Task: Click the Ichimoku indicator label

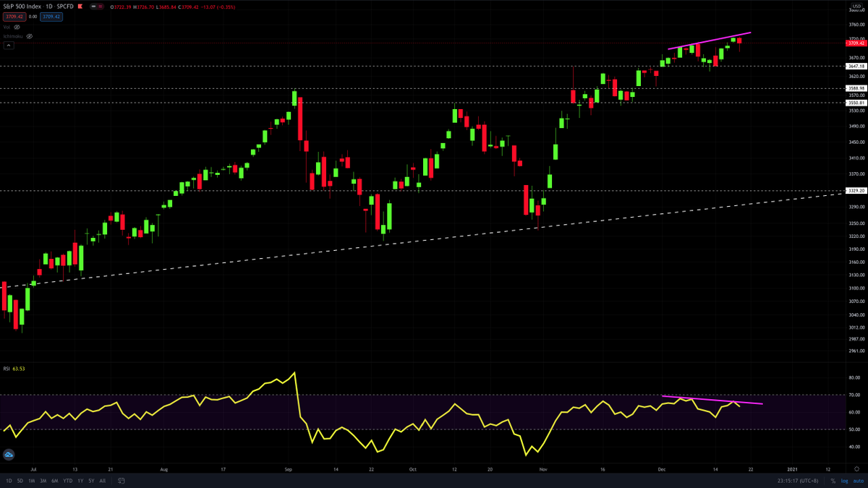Action: pos(14,35)
